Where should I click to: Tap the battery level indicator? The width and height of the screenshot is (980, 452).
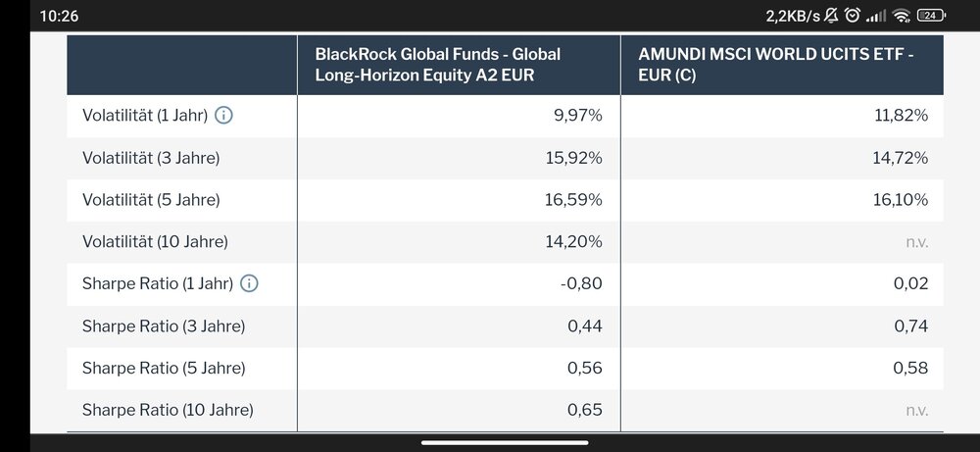click(x=931, y=16)
